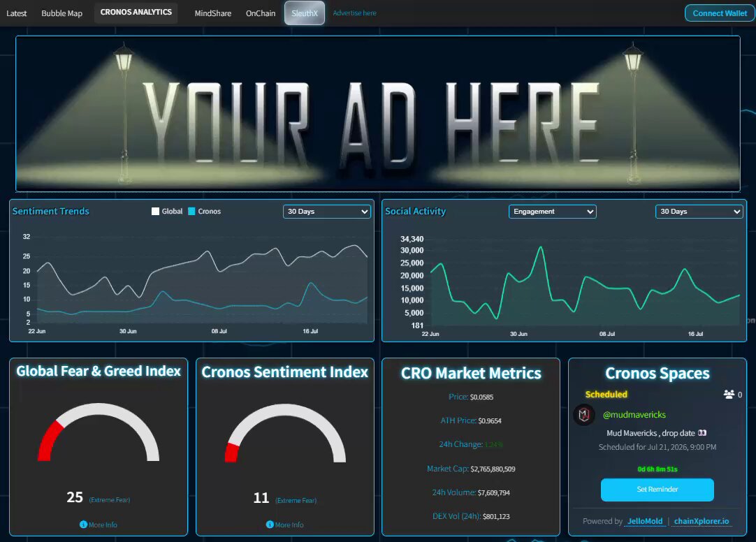Click the Cronos Sentiment value 11
The image size is (756, 542).
pos(261,498)
